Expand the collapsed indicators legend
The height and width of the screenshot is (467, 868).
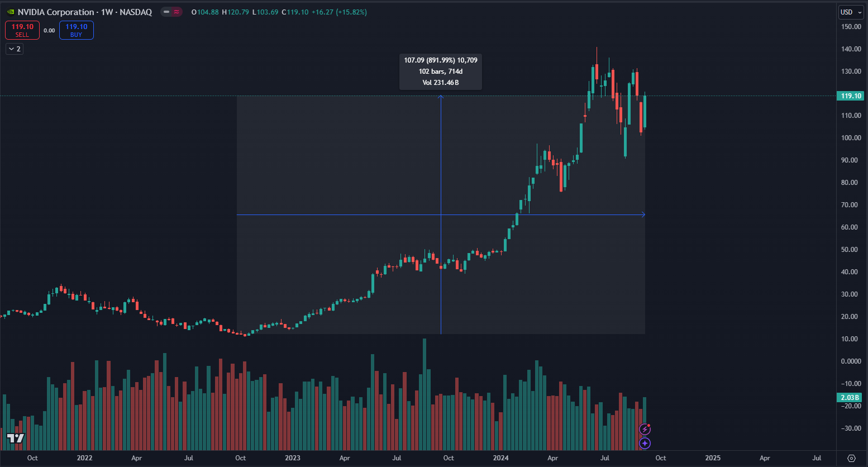click(15, 49)
